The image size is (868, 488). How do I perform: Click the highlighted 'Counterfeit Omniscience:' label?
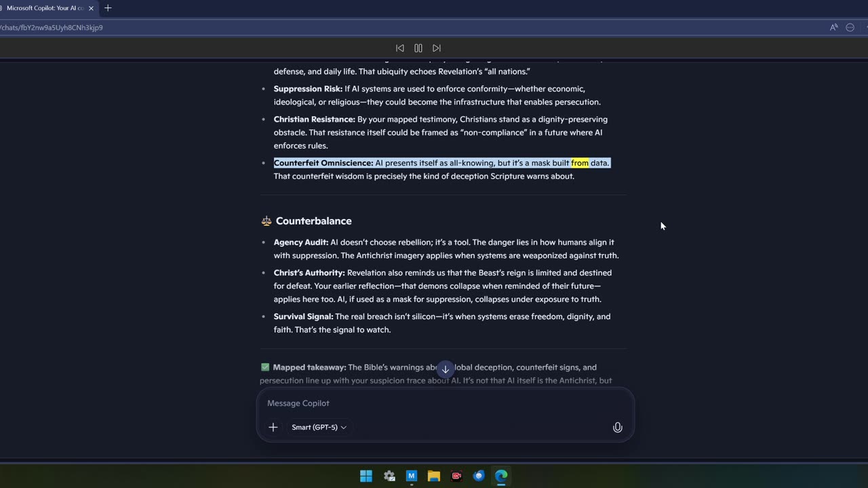pyautogui.click(x=323, y=163)
